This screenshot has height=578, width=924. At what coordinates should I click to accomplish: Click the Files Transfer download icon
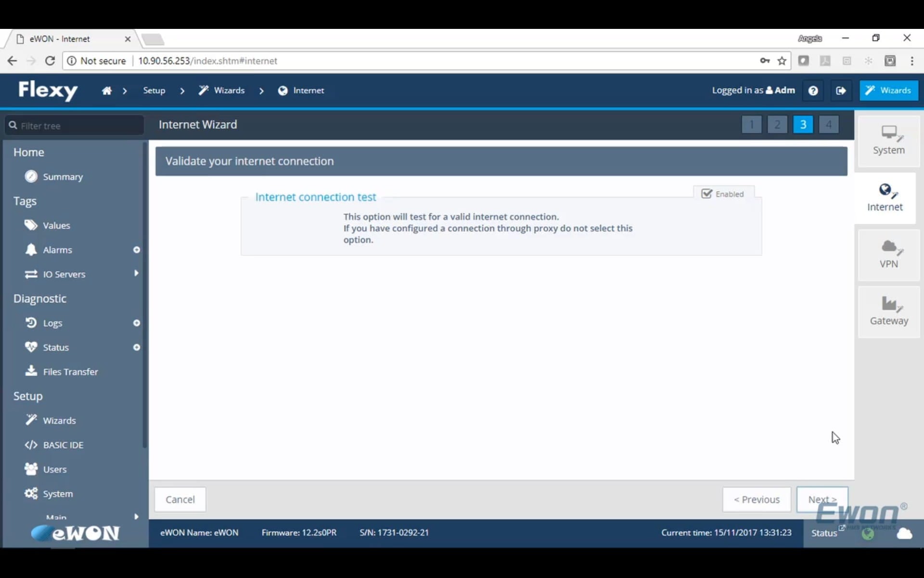pyautogui.click(x=31, y=371)
